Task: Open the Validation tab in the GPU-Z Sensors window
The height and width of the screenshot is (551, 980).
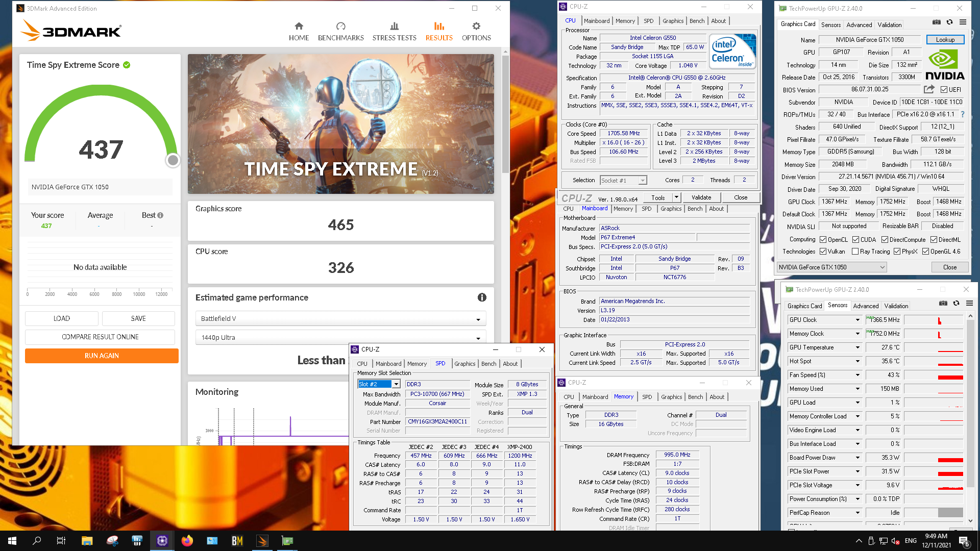Action: click(896, 306)
